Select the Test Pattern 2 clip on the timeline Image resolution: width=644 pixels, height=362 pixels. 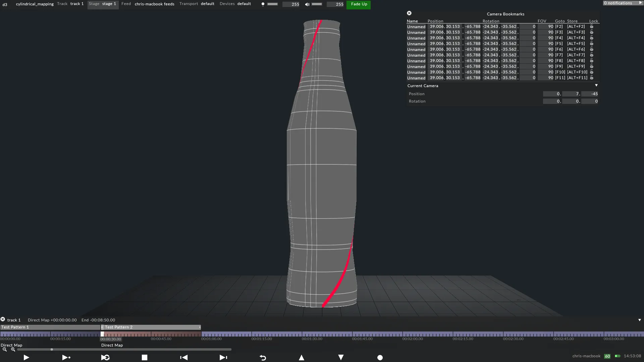[x=151, y=327]
